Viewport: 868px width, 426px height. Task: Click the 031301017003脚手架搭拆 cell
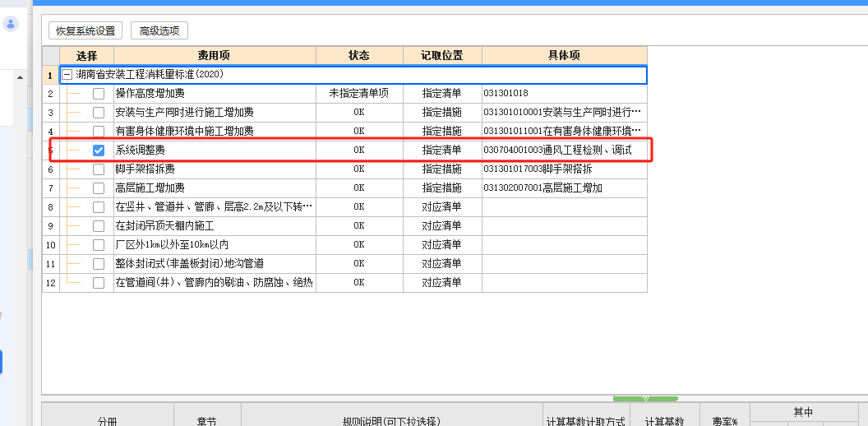tap(565, 169)
